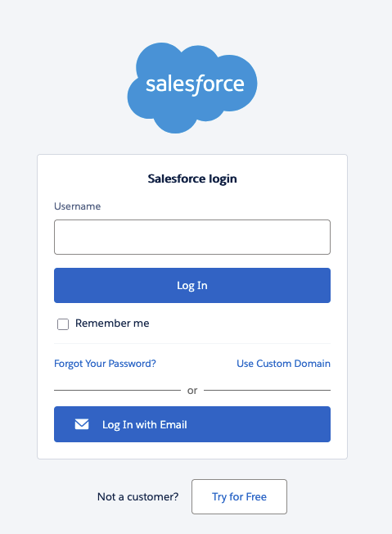Click the Not a customer? text

[x=137, y=497]
